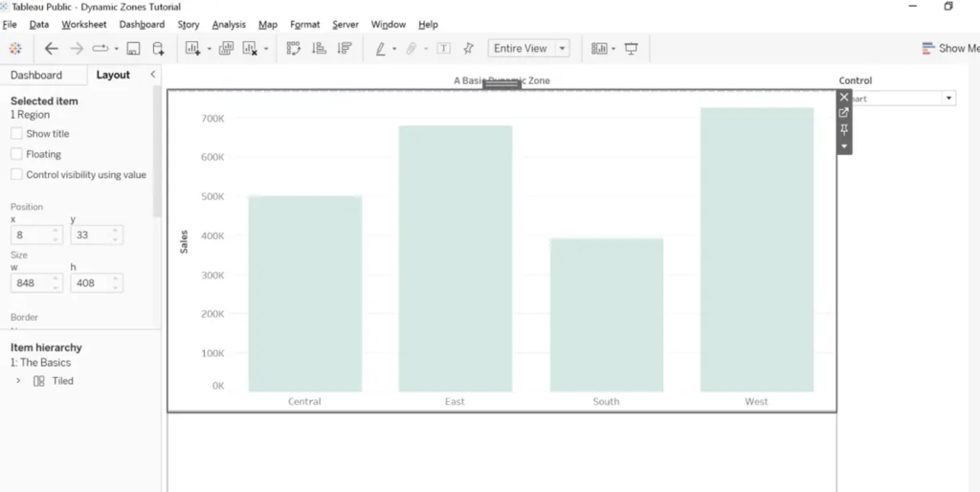980x492 pixels.
Task: Toggle Control visibility using value checkbox
Action: (16, 175)
